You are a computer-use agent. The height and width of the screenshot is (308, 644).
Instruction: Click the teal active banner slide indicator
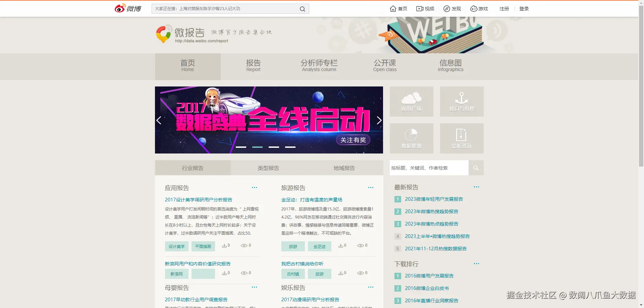pyautogui.click(x=257, y=147)
